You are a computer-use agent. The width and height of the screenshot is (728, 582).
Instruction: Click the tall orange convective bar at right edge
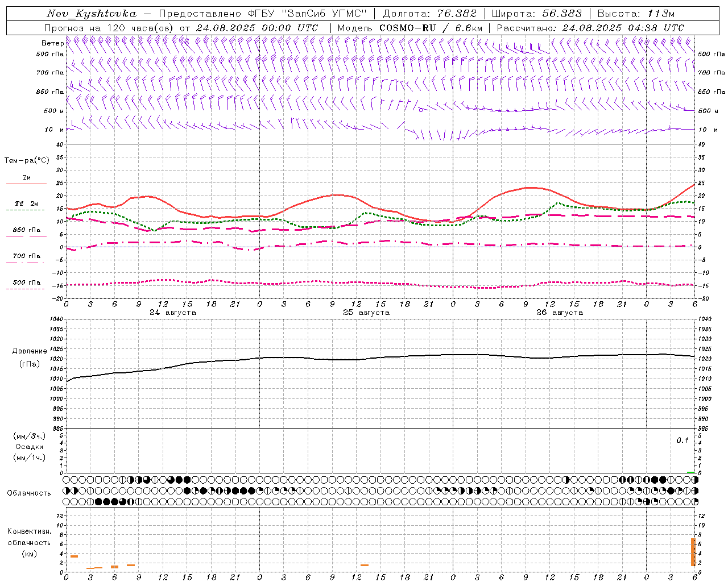[693, 552]
